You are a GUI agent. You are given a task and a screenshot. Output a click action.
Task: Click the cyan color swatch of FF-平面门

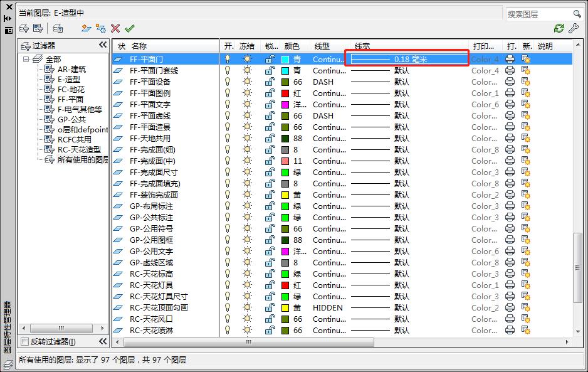pos(285,60)
